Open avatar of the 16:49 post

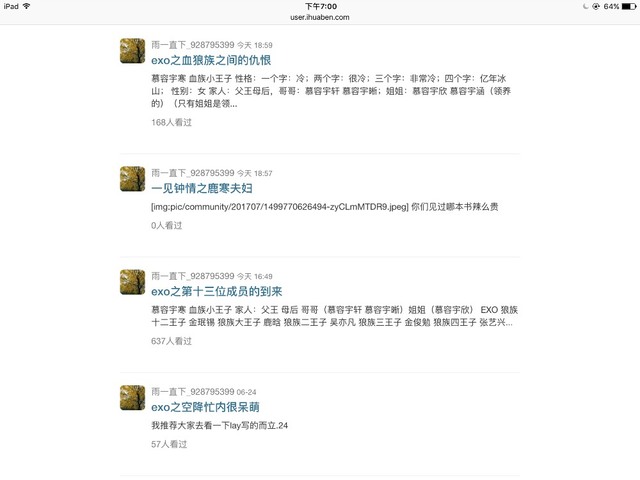pyautogui.click(x=132, y=282)
